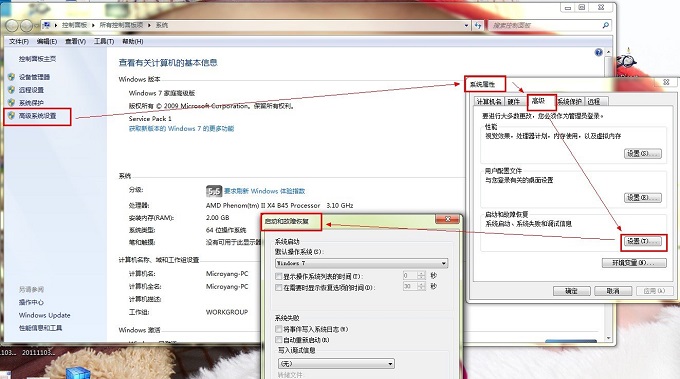Open the 帮助(H) menu
This screenshot has height=379, width=680.
(x=132, y=42)
